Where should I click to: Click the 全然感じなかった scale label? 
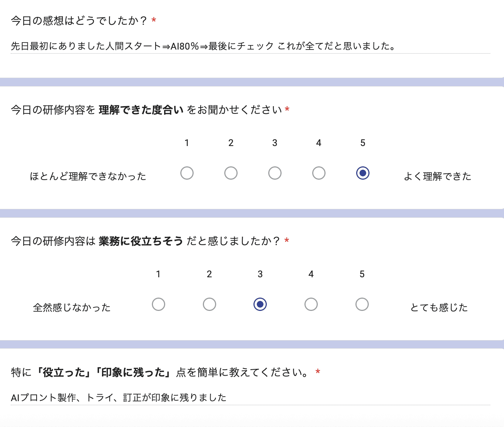tap(72, 307)
